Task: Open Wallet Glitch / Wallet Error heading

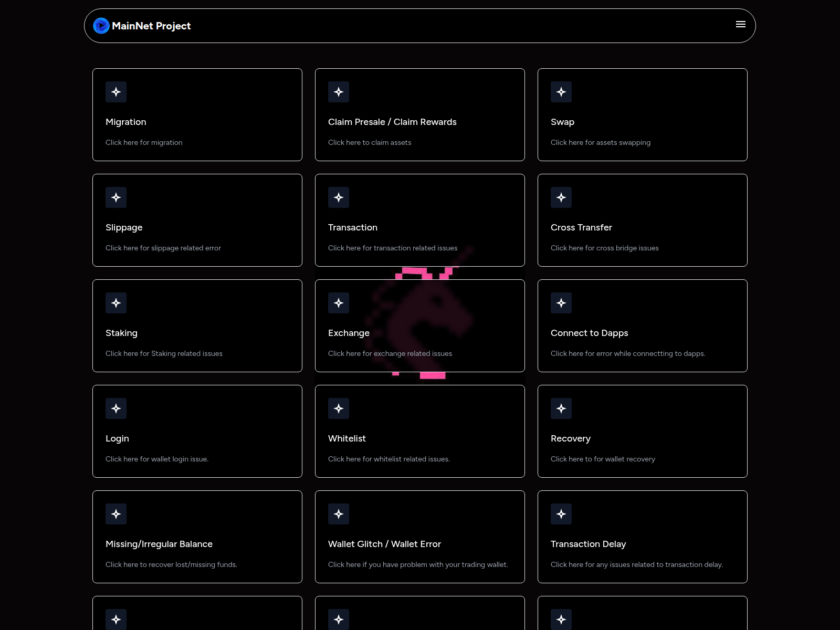Action: pyautogui.click(x=384, y=544)
